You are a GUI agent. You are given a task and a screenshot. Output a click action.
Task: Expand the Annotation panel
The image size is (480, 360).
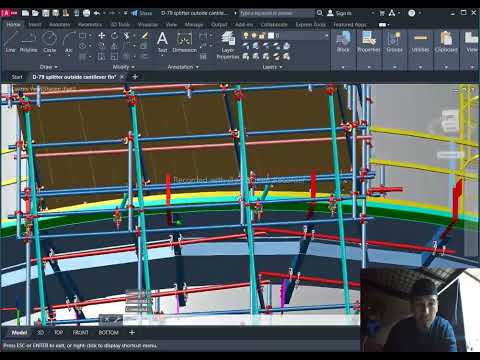tap(183, 67)
